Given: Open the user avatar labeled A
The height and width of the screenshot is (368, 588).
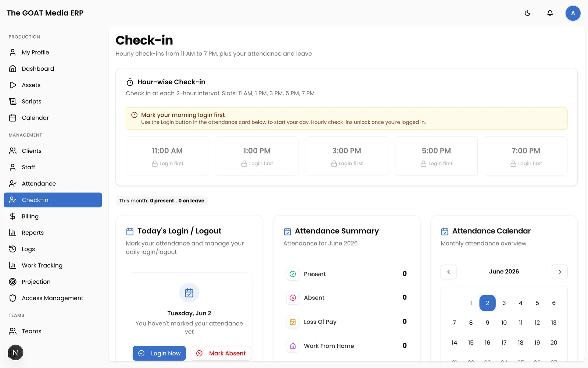Looking at the screenshot, I should [573, 13].
